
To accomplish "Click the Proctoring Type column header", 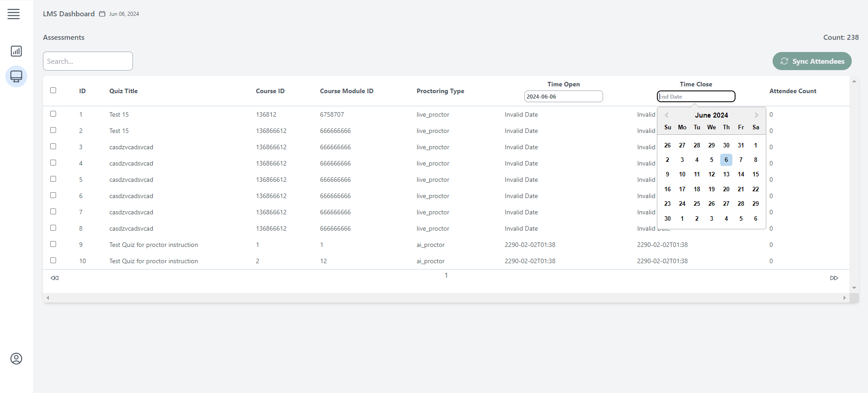I will click(x=440, y=91).
